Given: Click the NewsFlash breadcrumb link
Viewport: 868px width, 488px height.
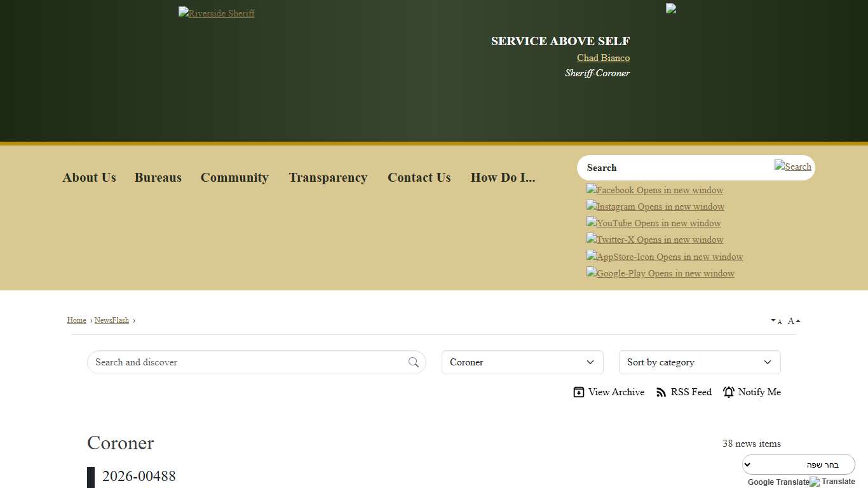Looking at the screenshot, I should [x=112, y=320].
